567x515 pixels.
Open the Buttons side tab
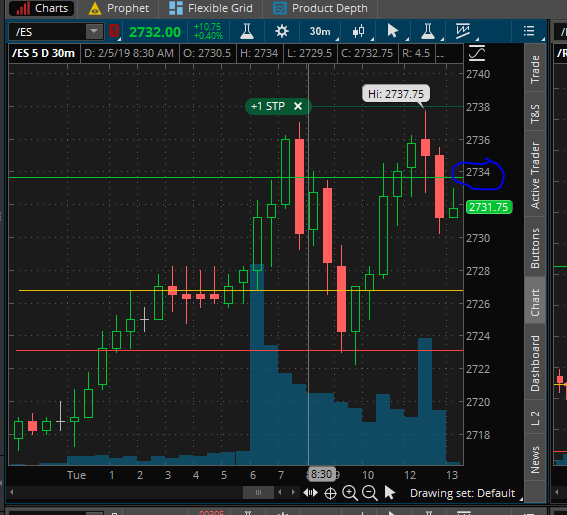(535, 248)
